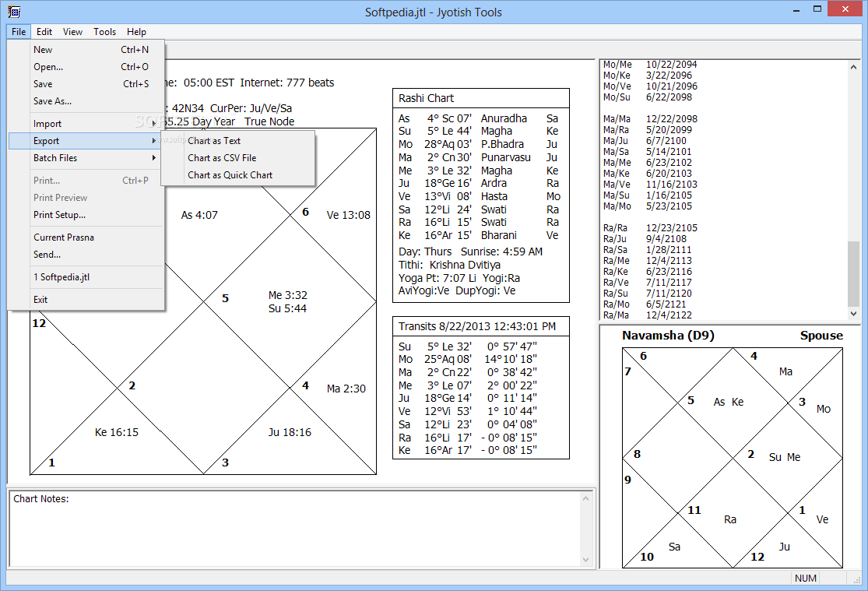Select the Ma/Ve 11/16/2103 dasha row

[x=650, y=184]
